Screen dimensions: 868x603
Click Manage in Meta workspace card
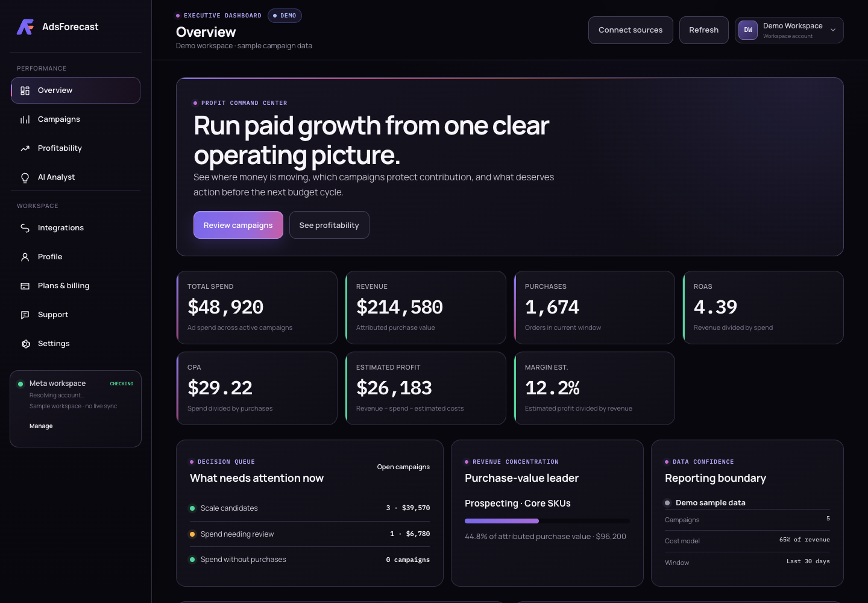pyautogui.click(x=41, y=426)
